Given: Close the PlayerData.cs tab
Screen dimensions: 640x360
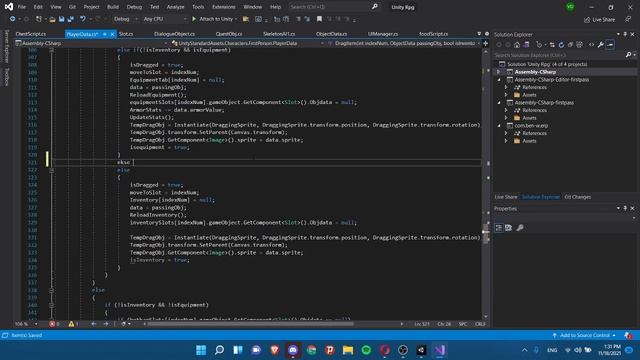Looking at the screenshot, I should click(112, 34).
